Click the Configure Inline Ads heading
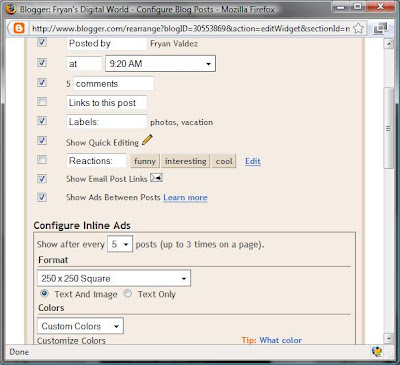This screenshot has height=365, width=400. 82,226
